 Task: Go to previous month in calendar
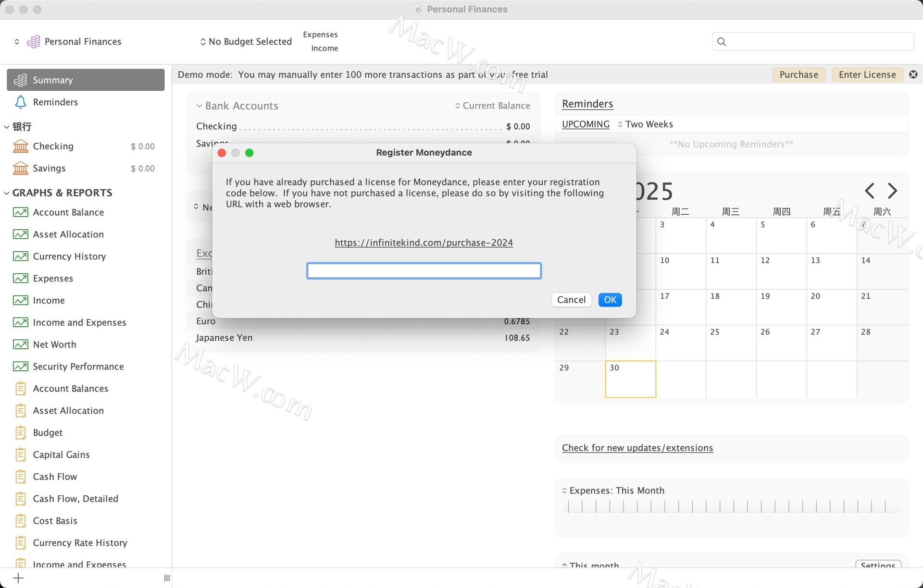click(x=869, y=191)
